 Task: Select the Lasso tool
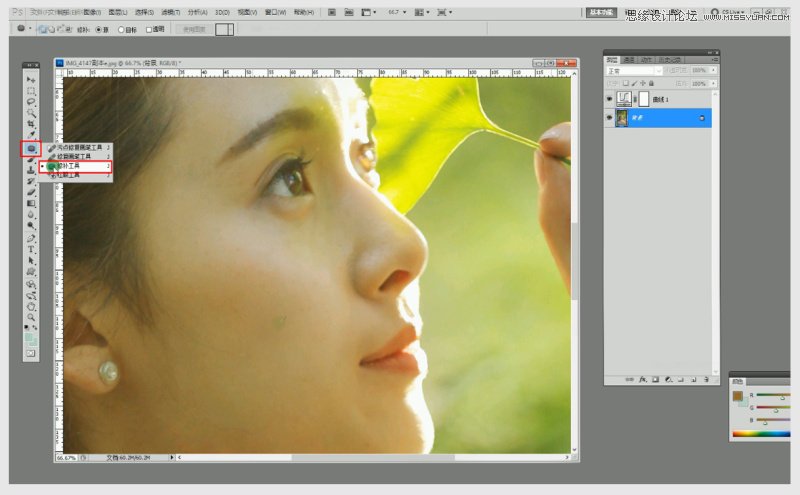coord(31,101)
